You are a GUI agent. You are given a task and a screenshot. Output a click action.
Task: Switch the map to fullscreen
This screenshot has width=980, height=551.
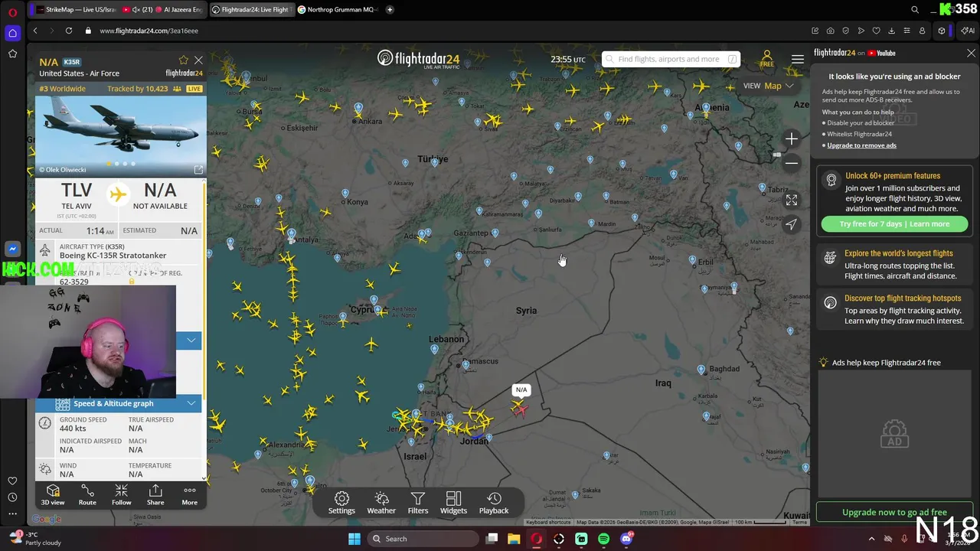pyautogui.click(x=792, y=200)
